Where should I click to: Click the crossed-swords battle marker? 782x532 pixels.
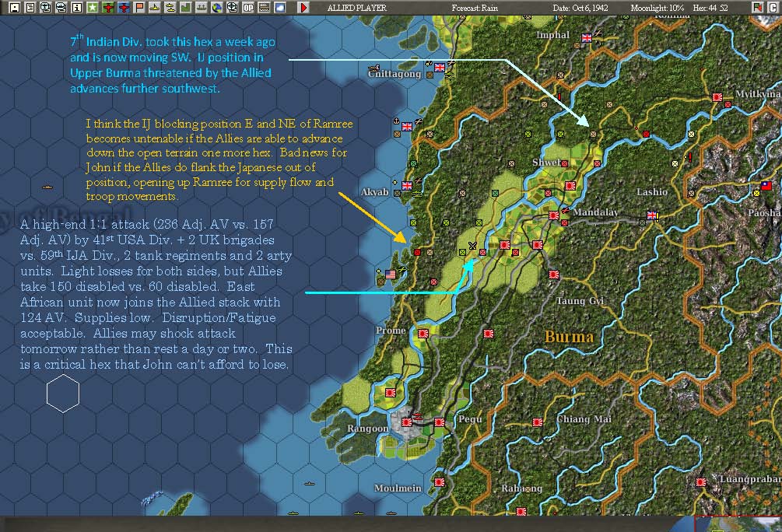coord(472,245)
